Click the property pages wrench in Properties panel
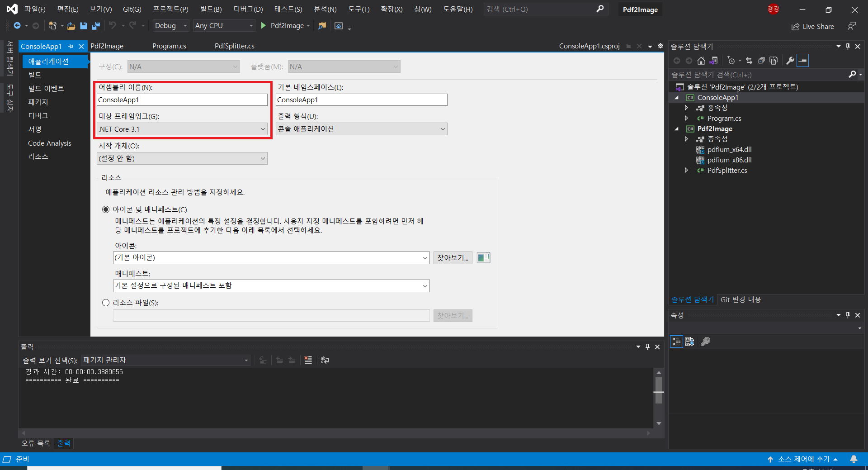The width and height of the screenshot is (868, 470). click(705, 342)
